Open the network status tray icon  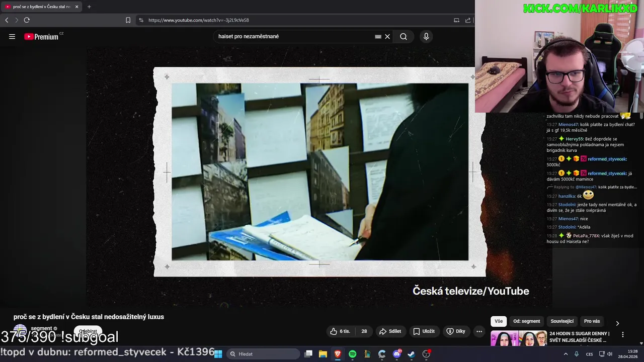point(602,354)
